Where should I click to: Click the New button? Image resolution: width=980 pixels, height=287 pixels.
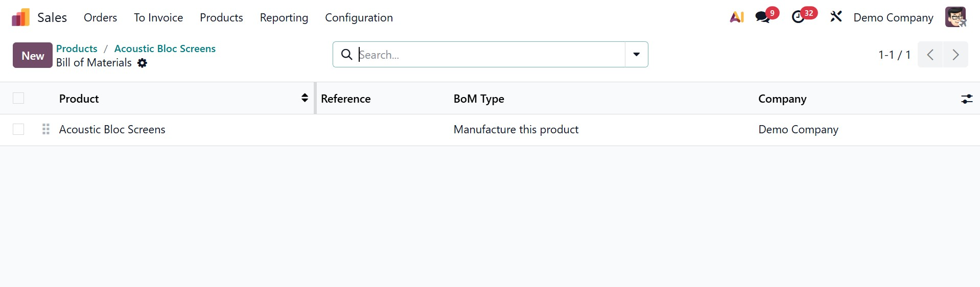33,55
